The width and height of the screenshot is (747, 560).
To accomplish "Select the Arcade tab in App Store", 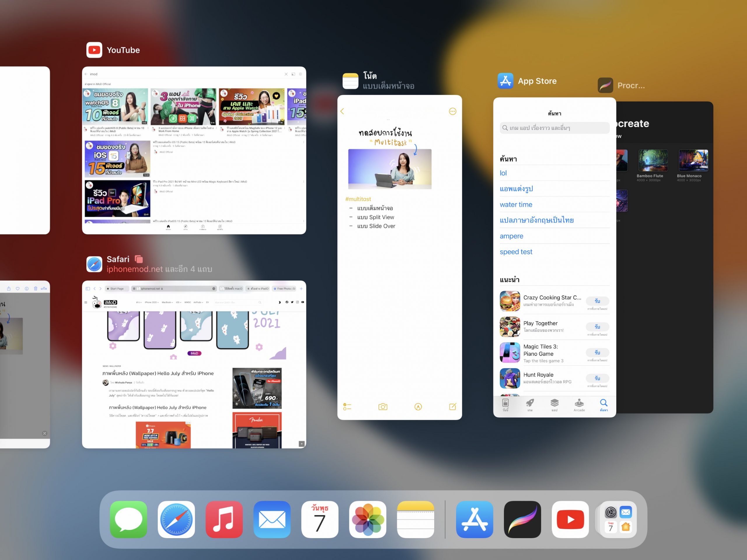I will [x=579, y=405].
